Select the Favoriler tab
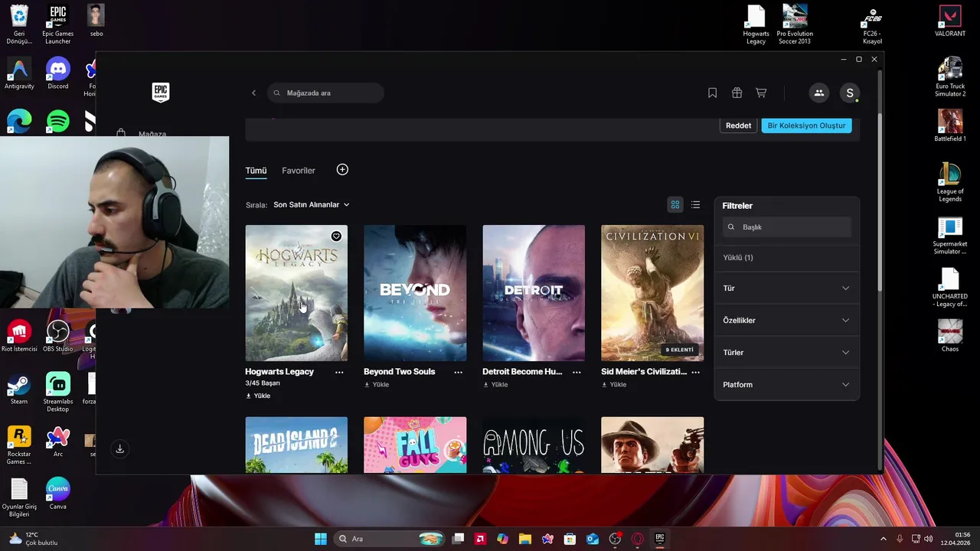This screenshot has height=551, width=980. click(x=299, y=171)
